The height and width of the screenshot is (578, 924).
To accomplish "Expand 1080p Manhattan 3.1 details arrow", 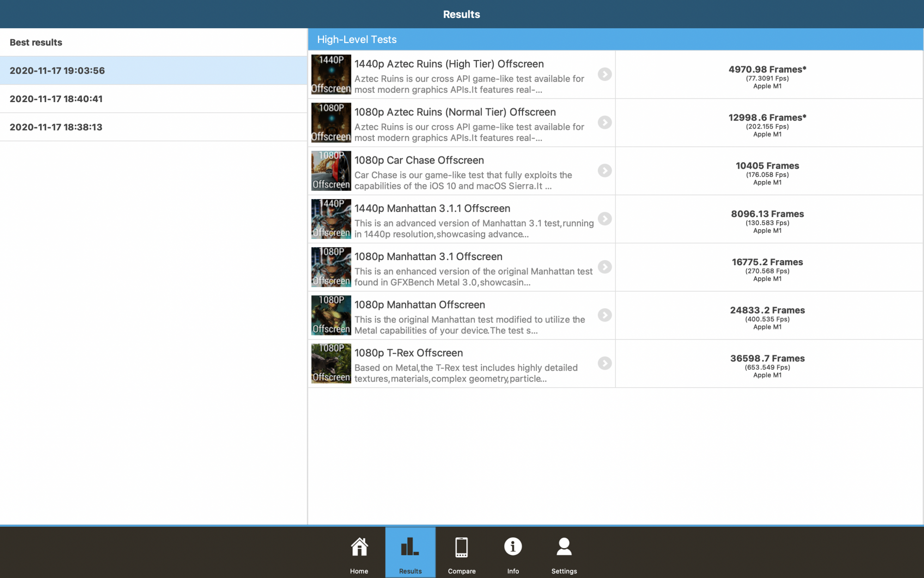I will 604,267.
